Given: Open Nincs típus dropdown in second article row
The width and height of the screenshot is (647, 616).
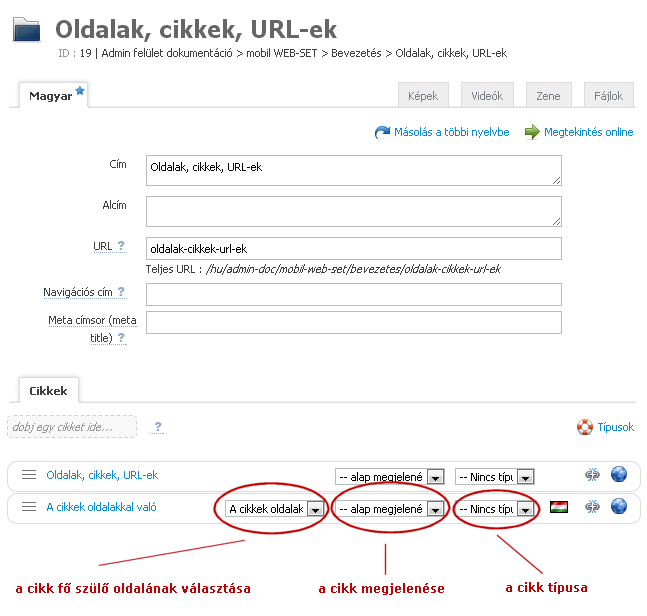Looking at the screenshot, I should (x=494, y=509).
